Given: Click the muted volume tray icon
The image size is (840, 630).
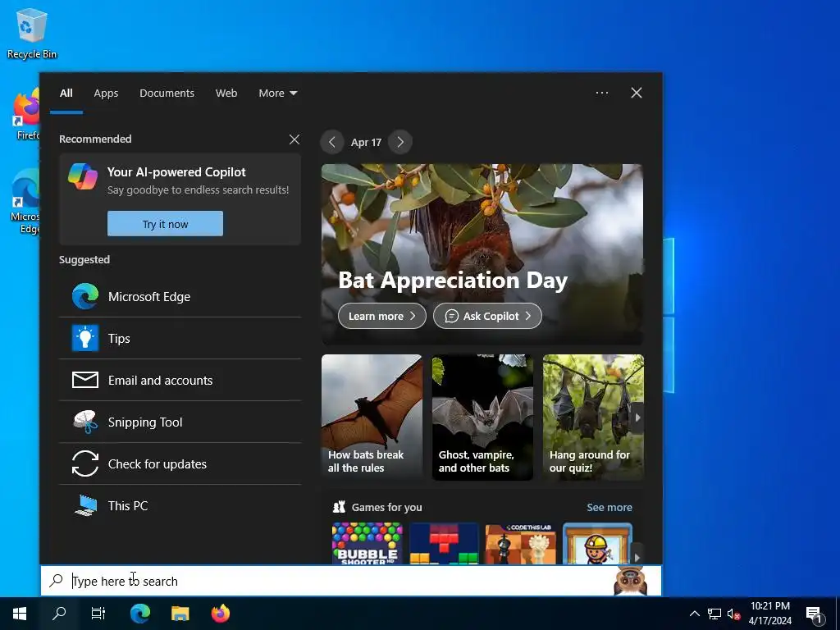Looking at the screenshot, I should [733, 614].
